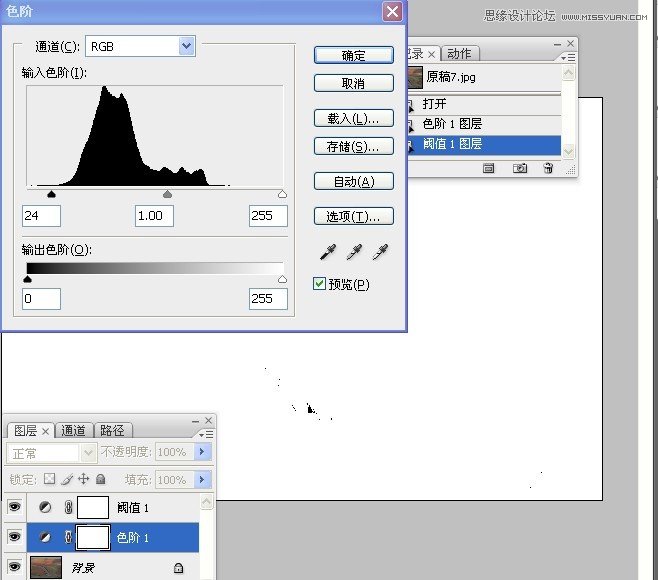Click History panel scroll down arrow

click(568, 151)
